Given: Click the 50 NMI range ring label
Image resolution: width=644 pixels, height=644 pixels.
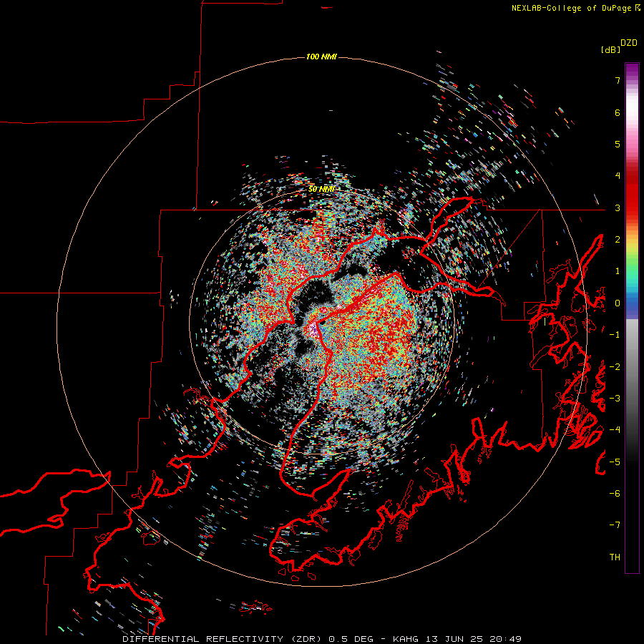Looking at the screenshot, I should 321,189.
